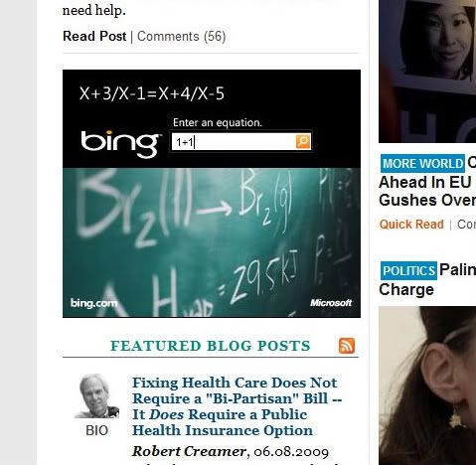Select the POLITICS category tag
Viewport: 476px width, 465px height.
point(408,270)
